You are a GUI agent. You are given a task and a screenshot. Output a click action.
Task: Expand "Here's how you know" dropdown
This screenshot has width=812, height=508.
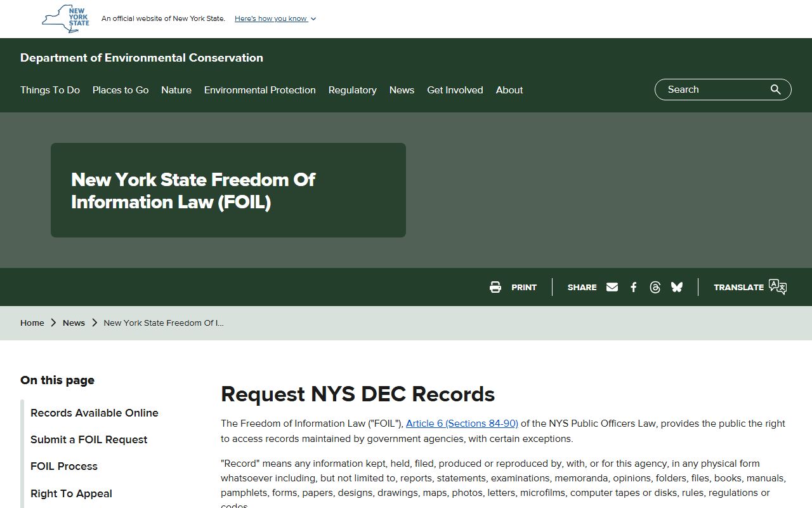tap(275, 18)
